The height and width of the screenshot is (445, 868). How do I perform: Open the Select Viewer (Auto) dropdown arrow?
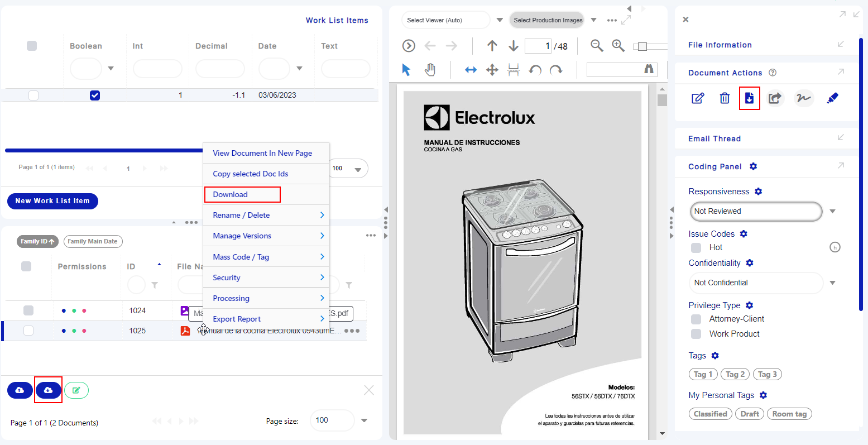pyautogui.click(x=500, y=20)
